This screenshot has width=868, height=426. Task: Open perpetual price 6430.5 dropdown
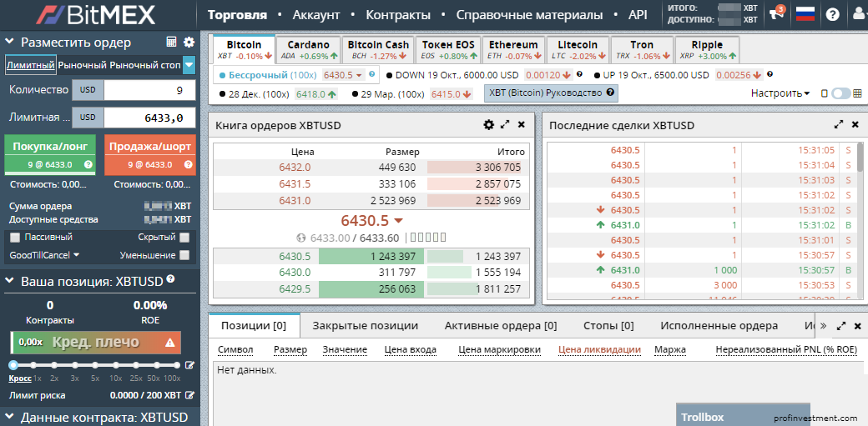point(343,75)
